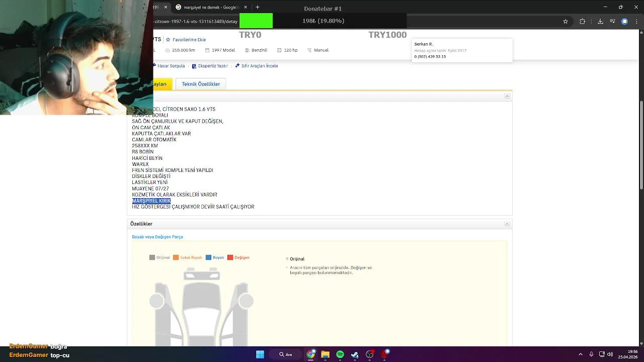Open the Chrome extensions puzzle icon
The image size is (644, 362).
[582, 21]
